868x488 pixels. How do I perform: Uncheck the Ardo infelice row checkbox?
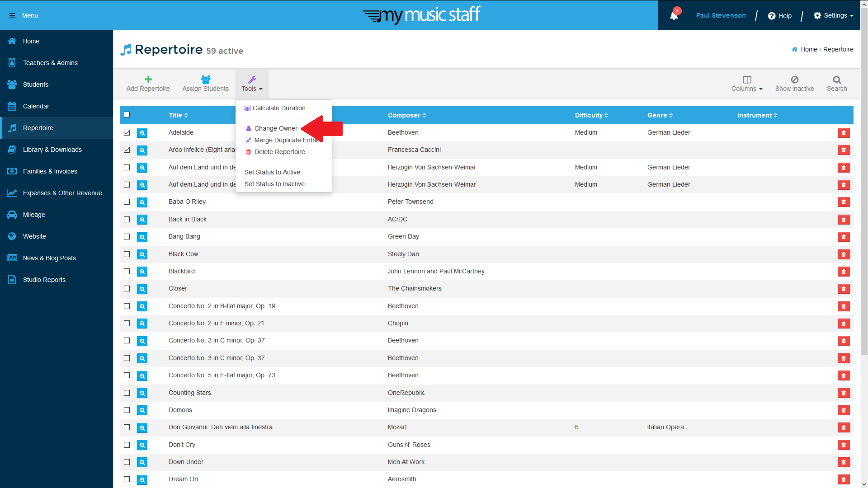(x=127, y=150)
